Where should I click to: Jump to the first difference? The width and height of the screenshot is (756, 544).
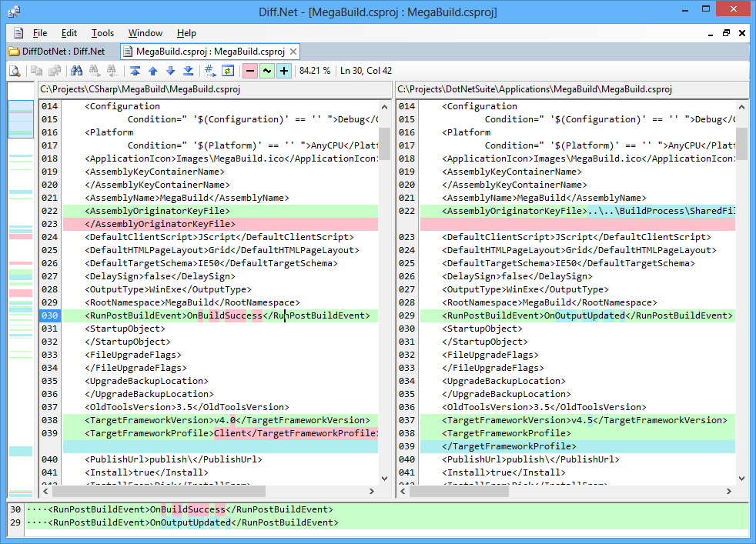coord(133,70)
